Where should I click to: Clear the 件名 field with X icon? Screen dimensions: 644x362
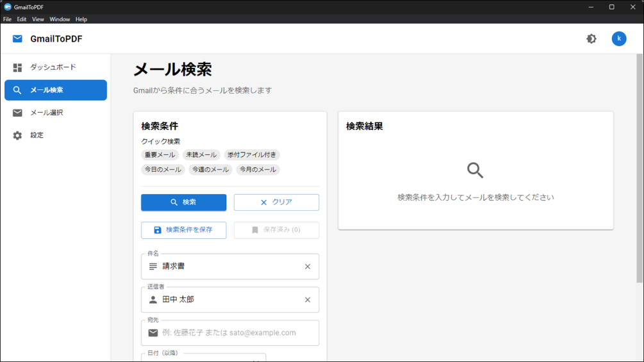pyautogui.click(x=307, y=267)
